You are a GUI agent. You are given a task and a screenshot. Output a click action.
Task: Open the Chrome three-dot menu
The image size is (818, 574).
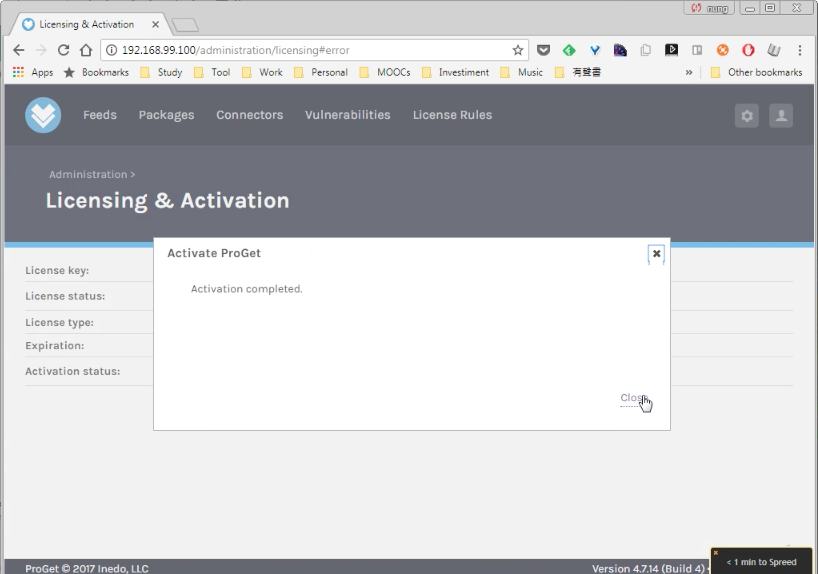coord(800,50)
